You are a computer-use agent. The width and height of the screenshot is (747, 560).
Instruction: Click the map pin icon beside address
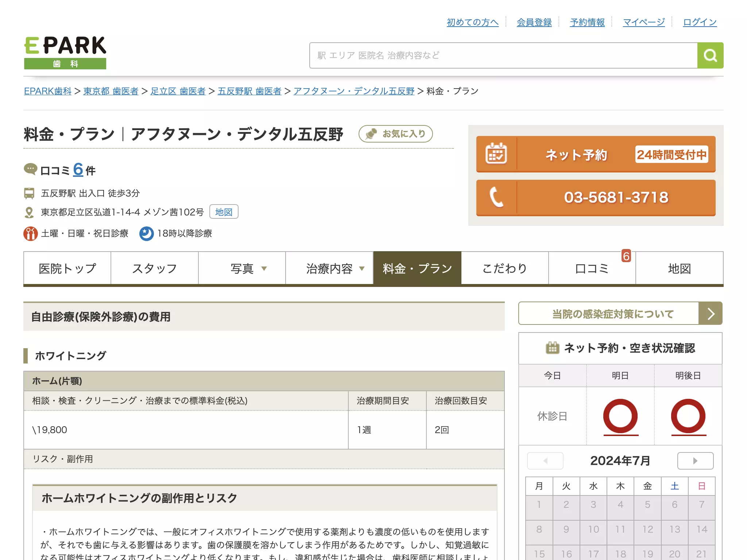point(29,212)
